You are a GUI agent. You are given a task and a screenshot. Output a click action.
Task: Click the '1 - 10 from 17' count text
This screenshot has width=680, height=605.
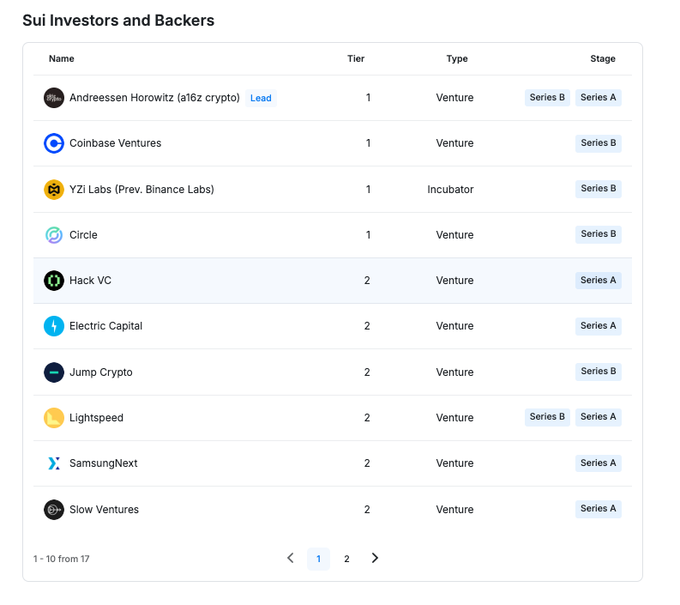click(61, 559)
